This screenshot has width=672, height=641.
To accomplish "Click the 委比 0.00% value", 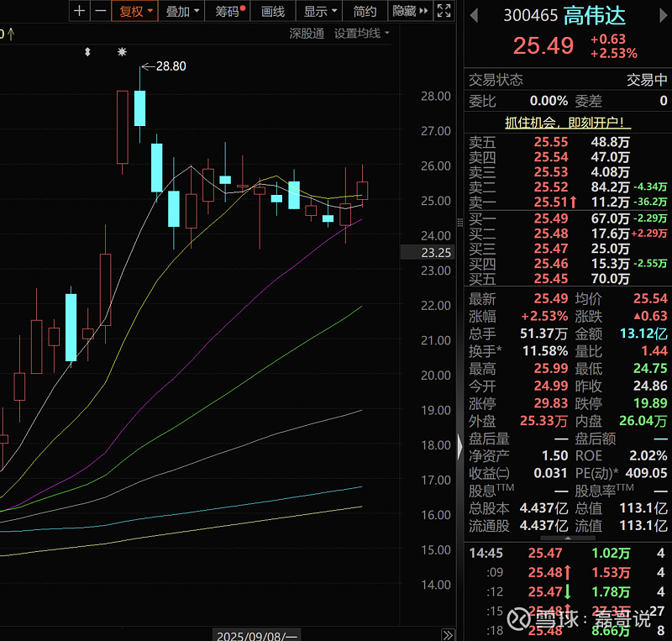I will 549,101.
